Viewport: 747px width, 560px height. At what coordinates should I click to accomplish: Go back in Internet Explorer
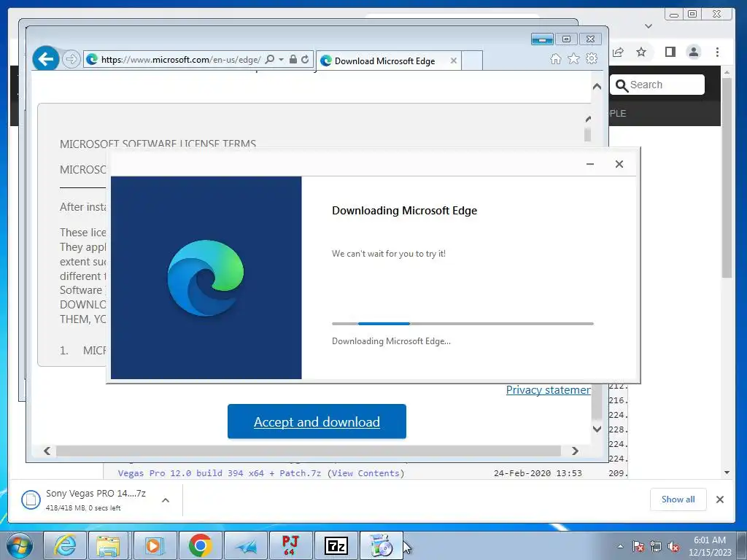46,59
